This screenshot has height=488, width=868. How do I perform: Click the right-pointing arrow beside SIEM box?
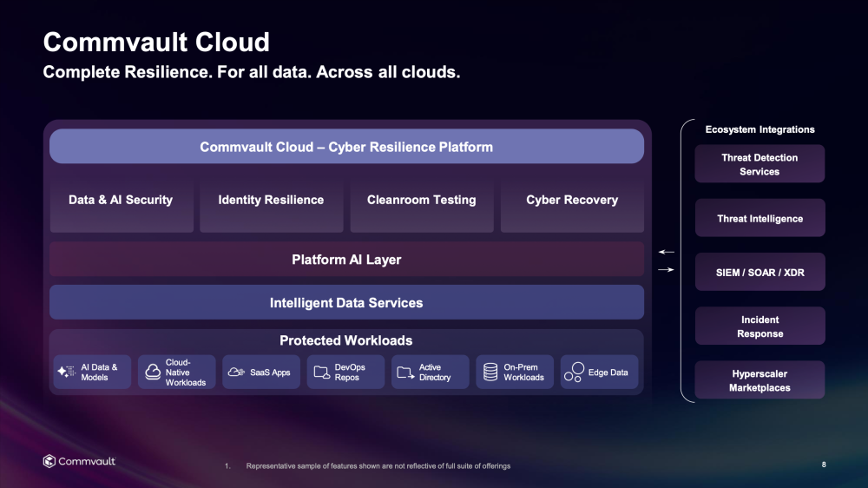pyautogui.click(x=666, y=270)
